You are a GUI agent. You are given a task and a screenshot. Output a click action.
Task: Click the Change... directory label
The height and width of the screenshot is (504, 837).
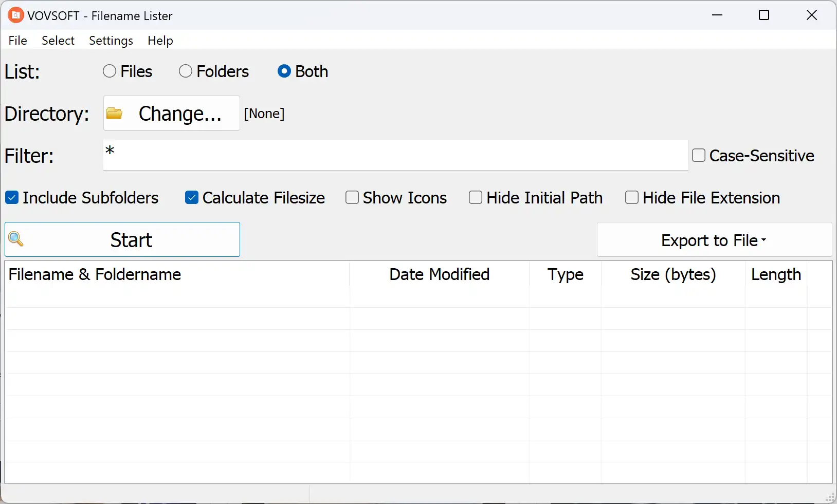coord(180,114)
